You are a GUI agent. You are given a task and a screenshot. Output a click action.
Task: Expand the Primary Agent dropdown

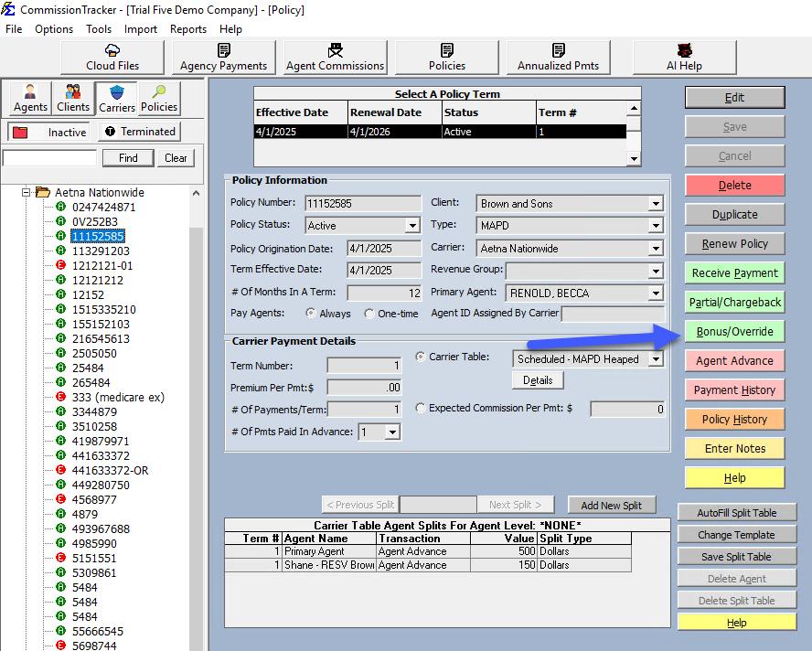(655, 293)
